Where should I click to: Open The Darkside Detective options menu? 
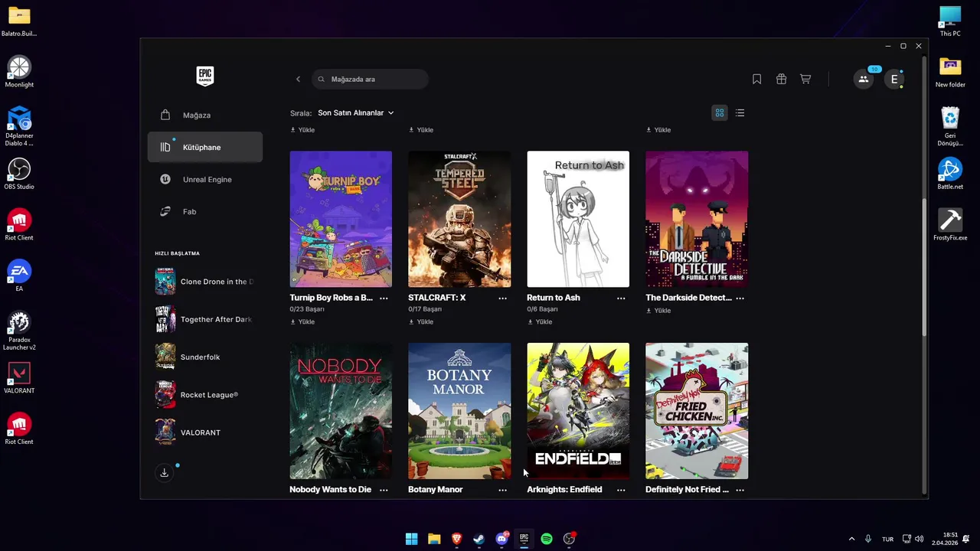pyautogui.click(x=740, y=298)
